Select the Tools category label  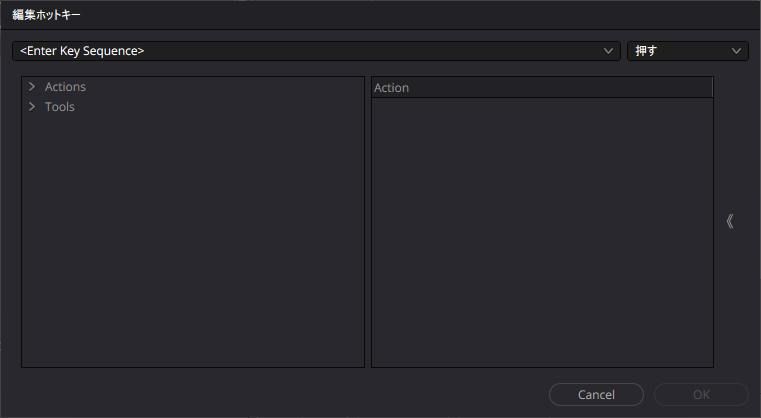coord(60,107)
